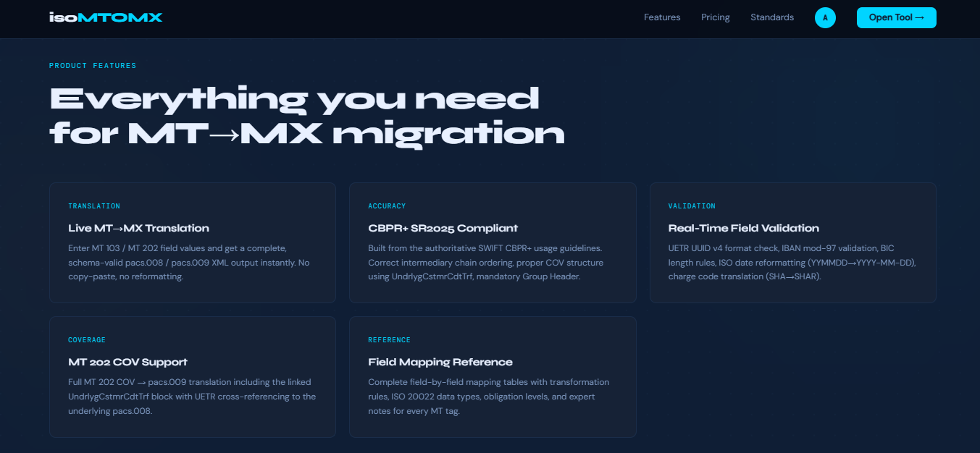
Task: Click the isoMTOMX logo
Action: (x=106, y=17)
